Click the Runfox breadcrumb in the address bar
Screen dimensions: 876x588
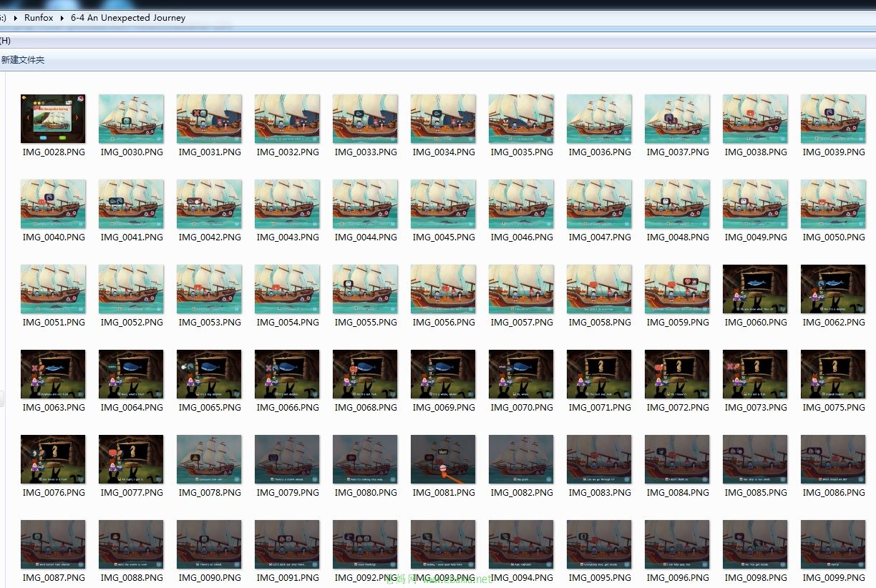pyautogui.click(x=39, y=18)
